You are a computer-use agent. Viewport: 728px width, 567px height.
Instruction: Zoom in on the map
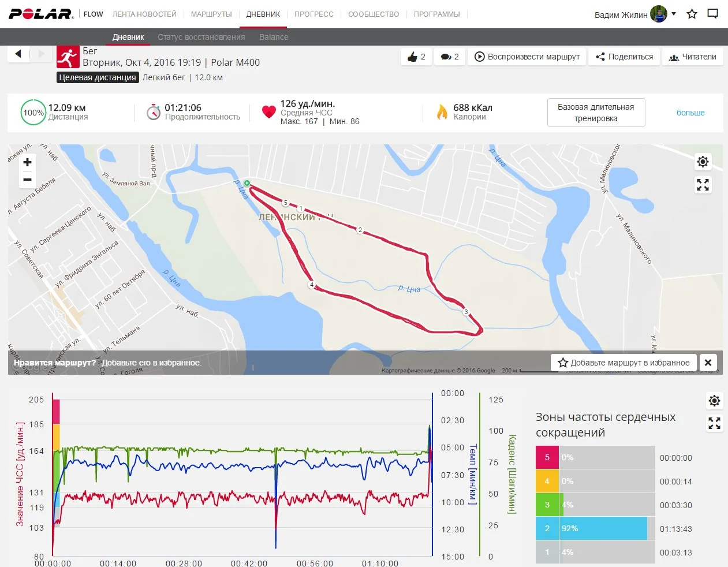(27, 162)
